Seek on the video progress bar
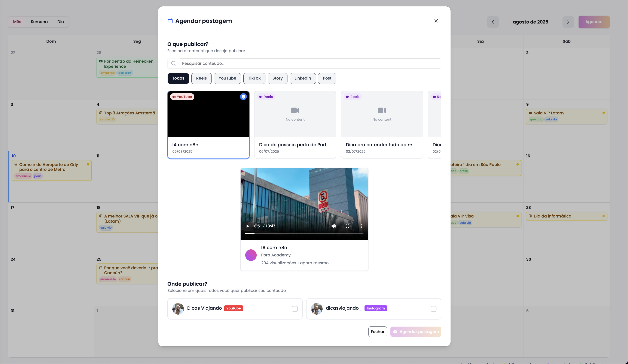 [x=304, y=234]
